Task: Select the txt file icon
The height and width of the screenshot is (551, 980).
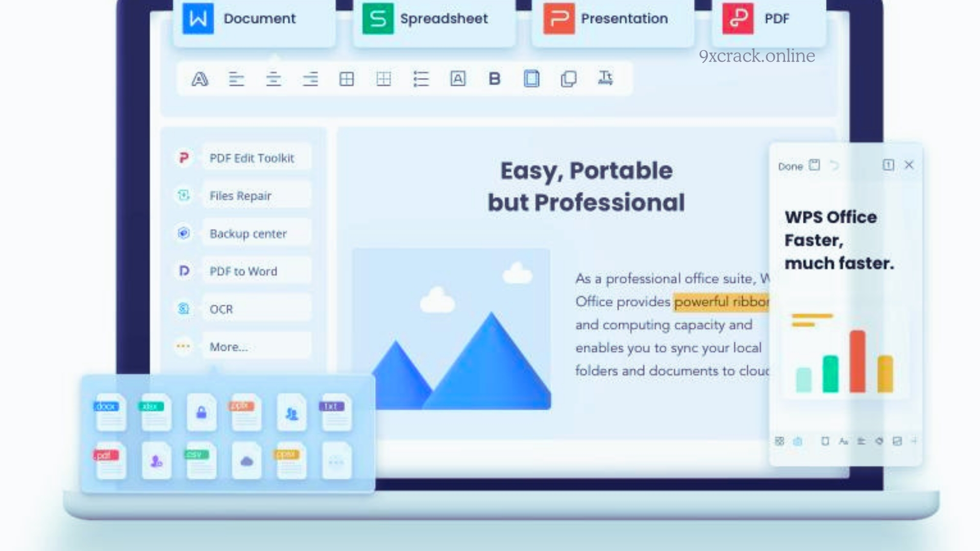Action: click(335, 412)
